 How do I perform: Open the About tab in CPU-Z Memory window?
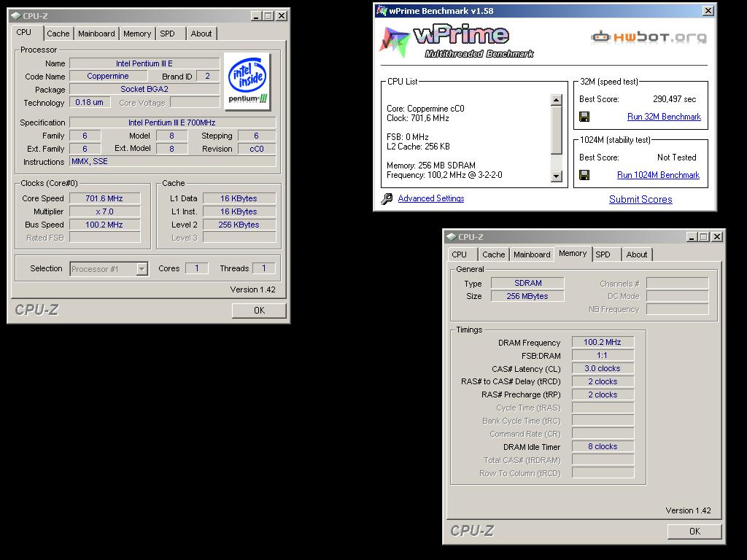pyautogui.click(x=636, y=254)
